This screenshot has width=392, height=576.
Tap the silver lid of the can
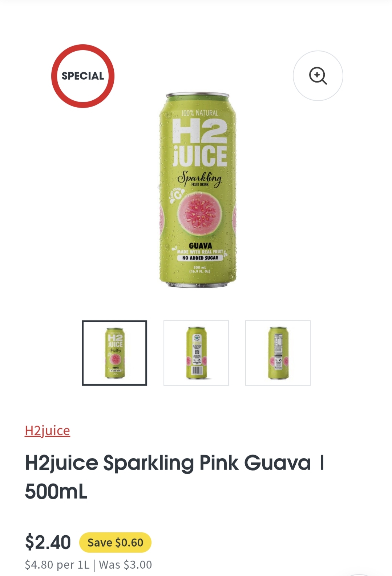[198, 95]
